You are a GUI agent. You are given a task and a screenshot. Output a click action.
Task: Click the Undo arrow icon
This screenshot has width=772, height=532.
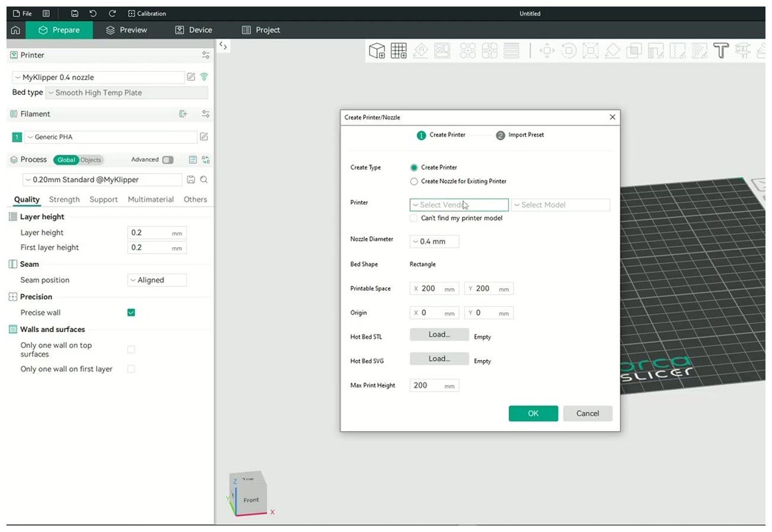click(x=93, y=13)
